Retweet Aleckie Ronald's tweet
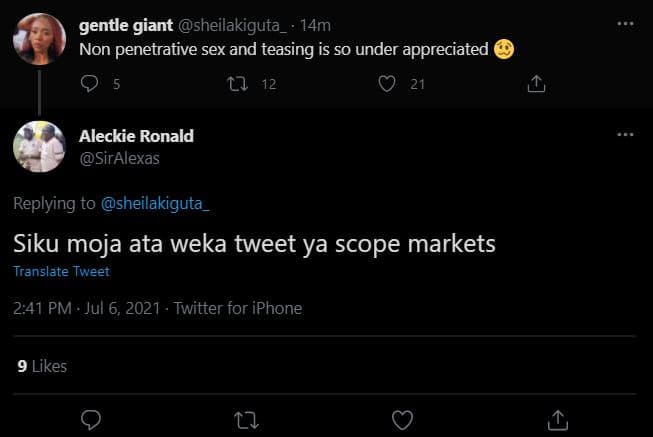Image resolution: width=653 pixels, height=437 pixels. click(x=245, y=417)
